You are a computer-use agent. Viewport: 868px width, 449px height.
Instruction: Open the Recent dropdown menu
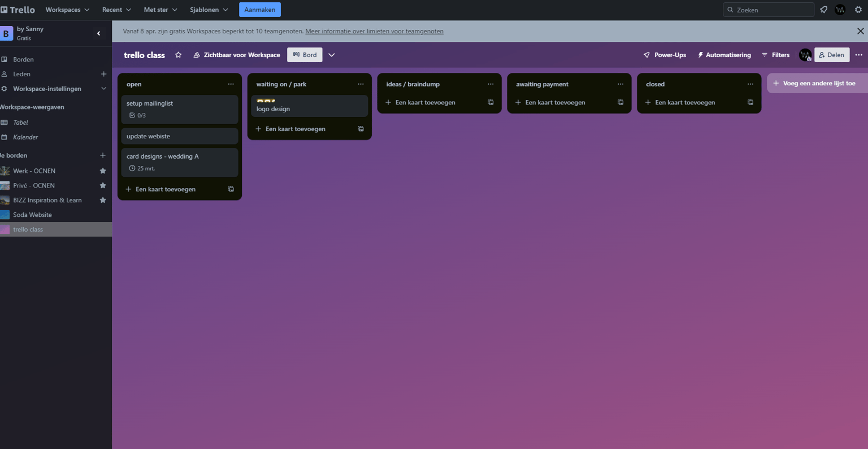click(x=116, y=10)
